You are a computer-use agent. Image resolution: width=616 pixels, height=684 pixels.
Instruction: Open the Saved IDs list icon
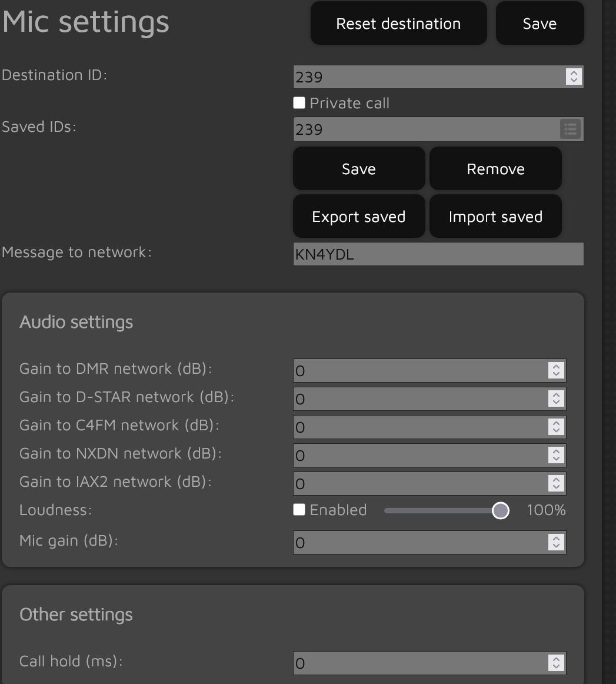570,130
